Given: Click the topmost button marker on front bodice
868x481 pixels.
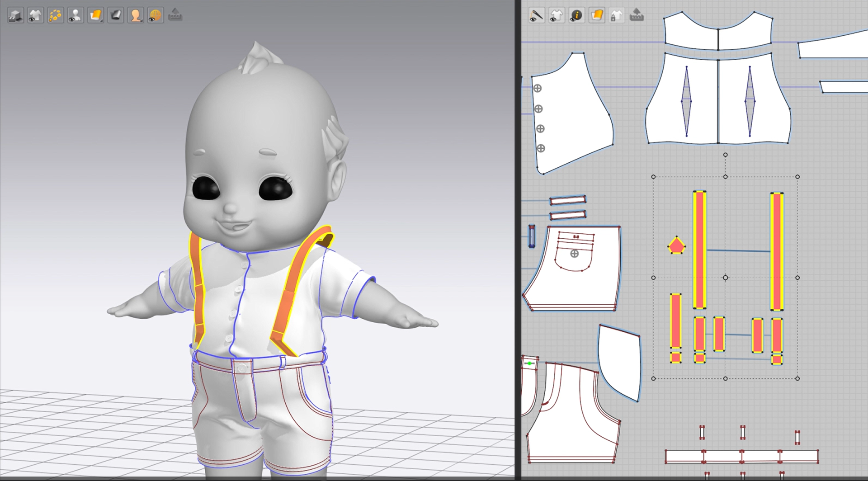Looking at the screenshot, I should pos(538,89).
